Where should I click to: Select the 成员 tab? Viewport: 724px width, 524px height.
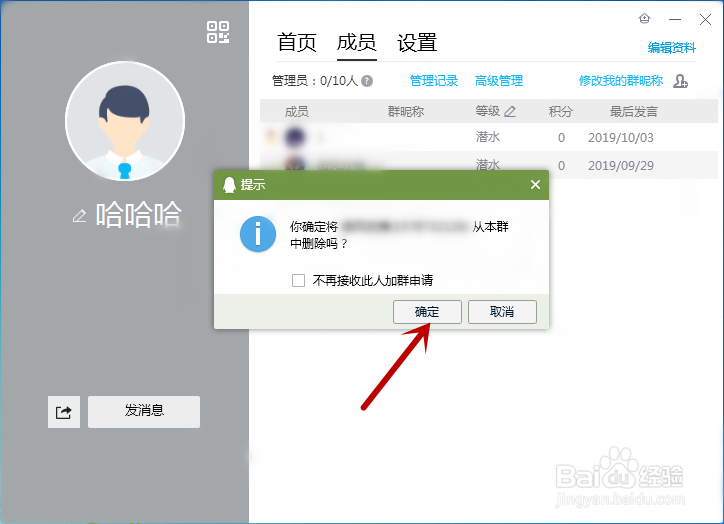[x=356, y=42]
